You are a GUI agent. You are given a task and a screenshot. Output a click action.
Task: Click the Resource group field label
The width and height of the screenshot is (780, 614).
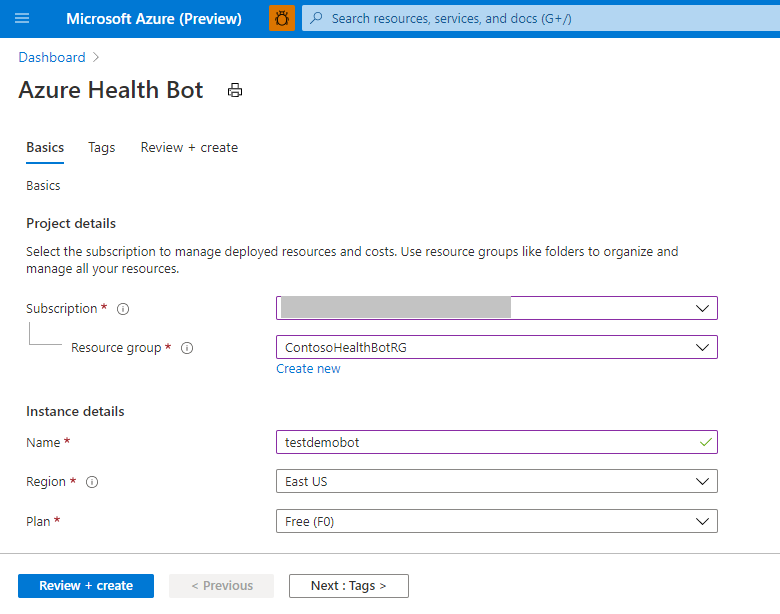(116, 348)
